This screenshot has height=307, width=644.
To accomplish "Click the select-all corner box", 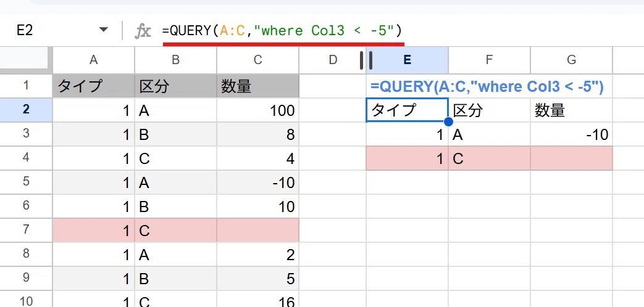I will click(x=27, y=60).
